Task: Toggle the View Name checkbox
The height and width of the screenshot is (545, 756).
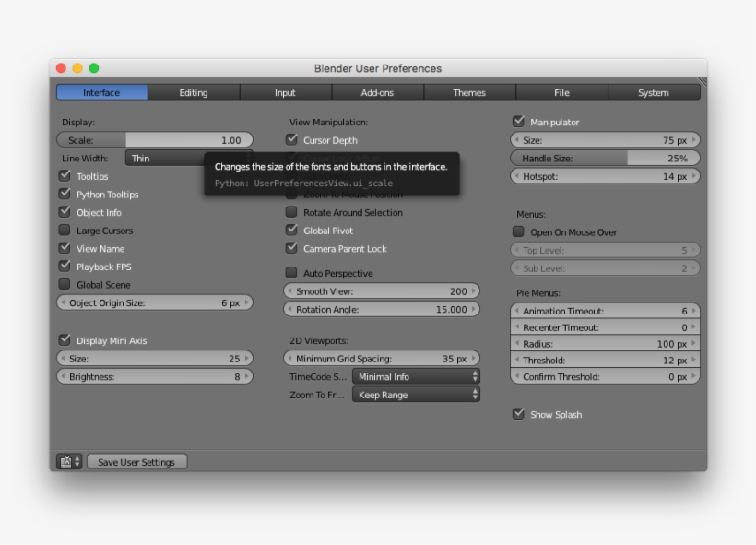Action: [x=65, y=248]
